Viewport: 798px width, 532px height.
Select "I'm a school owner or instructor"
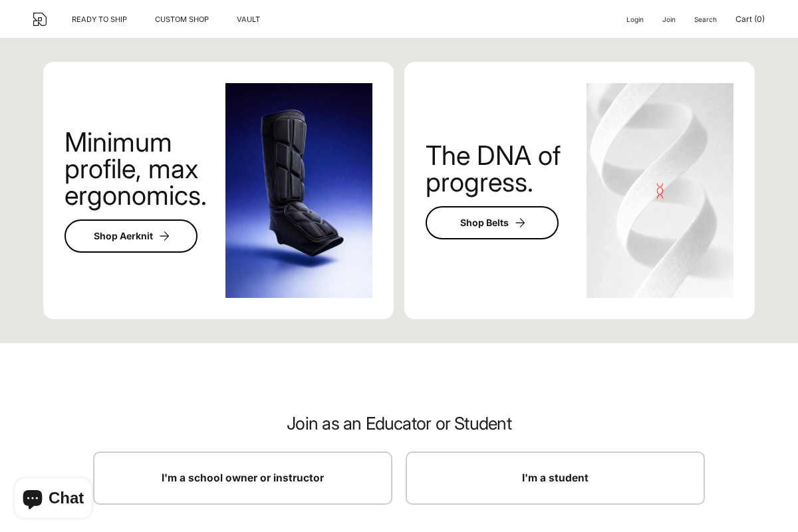pos(243,478)
